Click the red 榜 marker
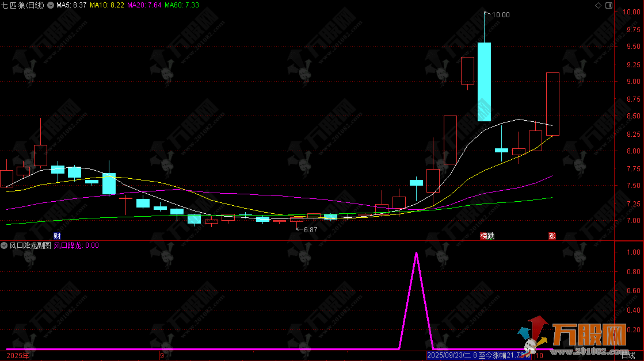Viewport: 644px width, 361px height. click(x=483, y=236)
